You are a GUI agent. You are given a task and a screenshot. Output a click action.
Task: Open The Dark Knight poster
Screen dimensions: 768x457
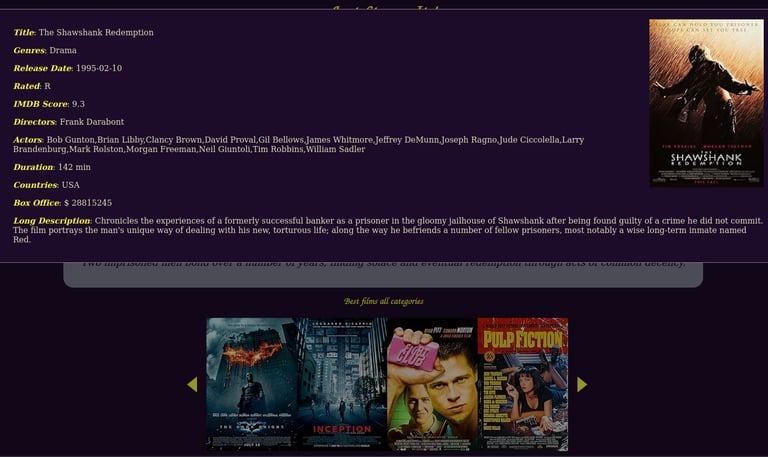click(251, 384)
